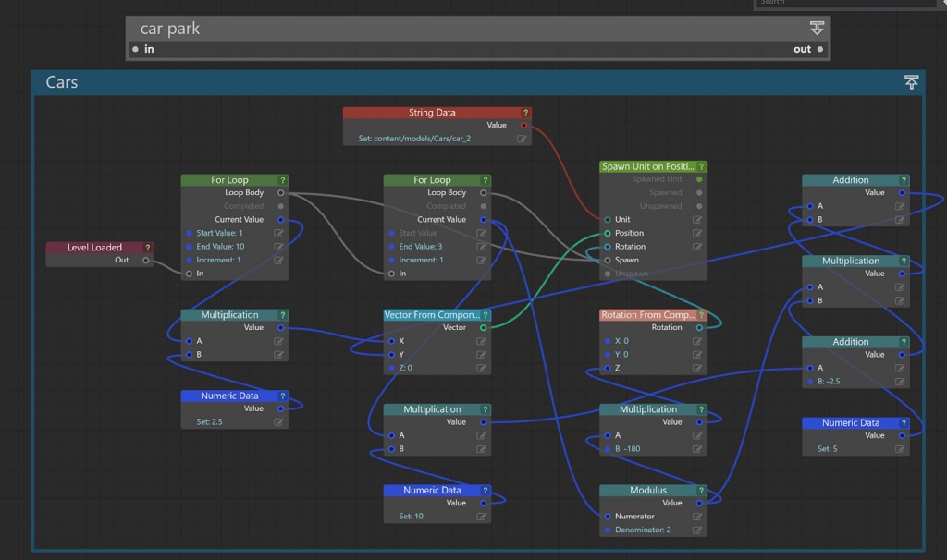
Task: Collapse the car park node with its header icon
Action: point(817,28)
